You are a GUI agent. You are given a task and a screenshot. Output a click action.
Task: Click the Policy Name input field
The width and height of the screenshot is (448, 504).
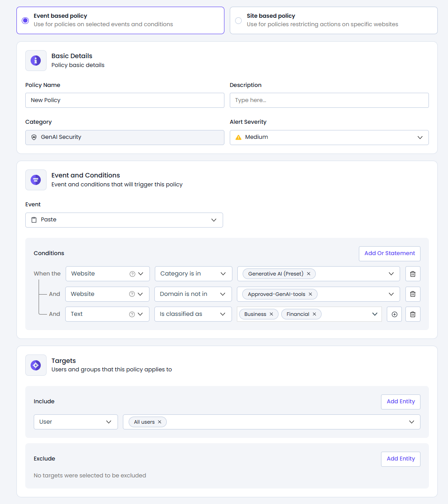pyautogui.click(x=125, y=100)
